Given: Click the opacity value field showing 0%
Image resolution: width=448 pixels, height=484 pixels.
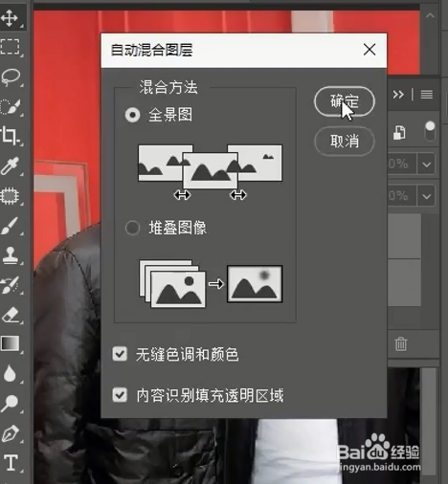Looking at the screenshot, I should [401, 165].
